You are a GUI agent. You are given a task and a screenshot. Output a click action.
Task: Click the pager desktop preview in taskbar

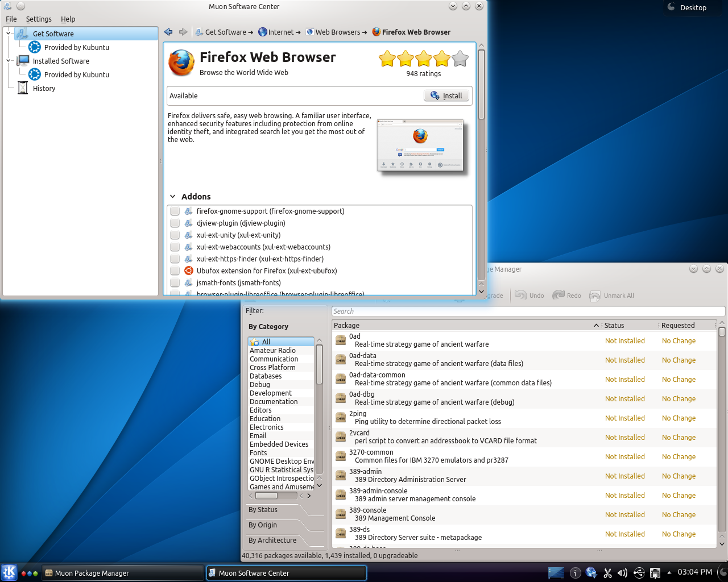pyautogui.click(x=556, y=572)
